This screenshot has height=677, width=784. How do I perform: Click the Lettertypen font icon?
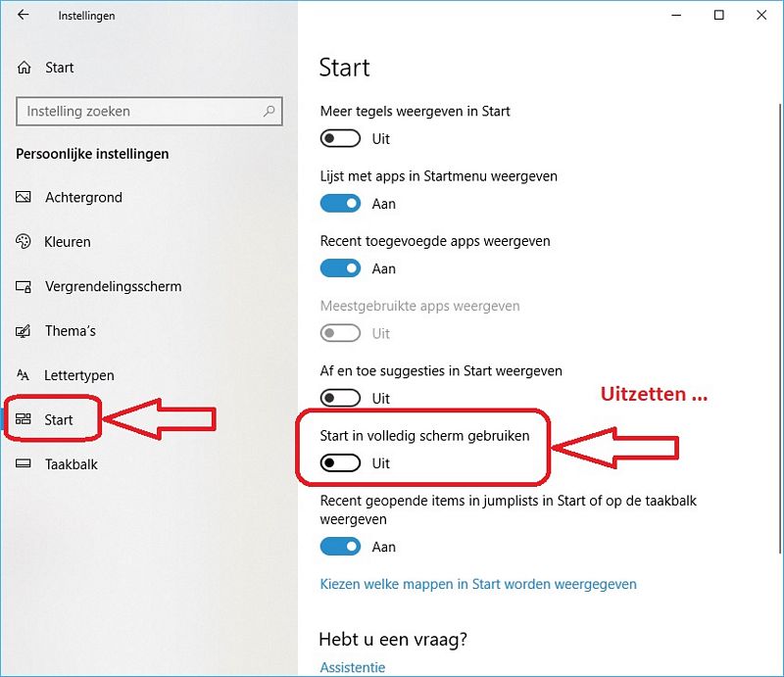point(23,375)
